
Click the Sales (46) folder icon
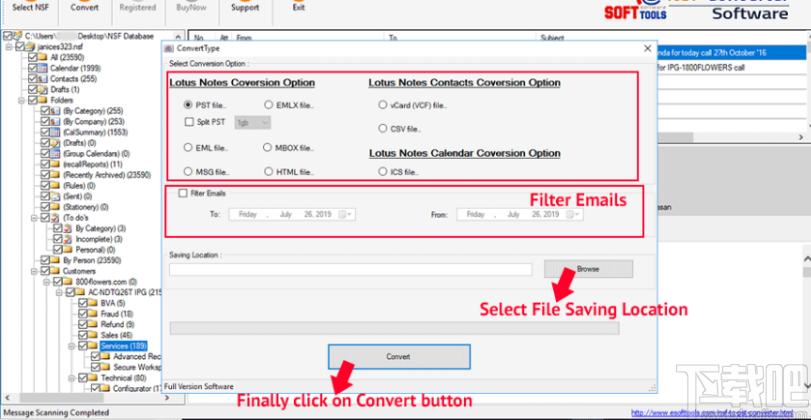point(93,335)
